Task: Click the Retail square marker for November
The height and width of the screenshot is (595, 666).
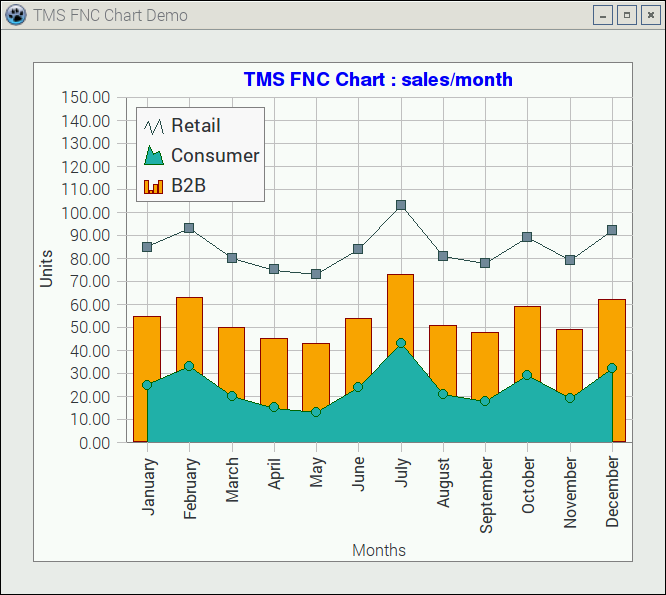Action: [570, 259]
